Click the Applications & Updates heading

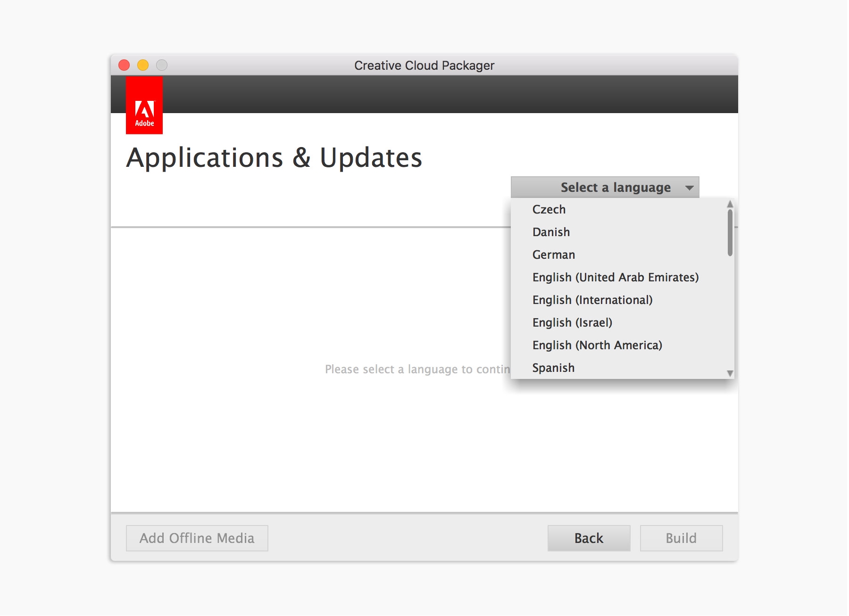coord(274,158)
